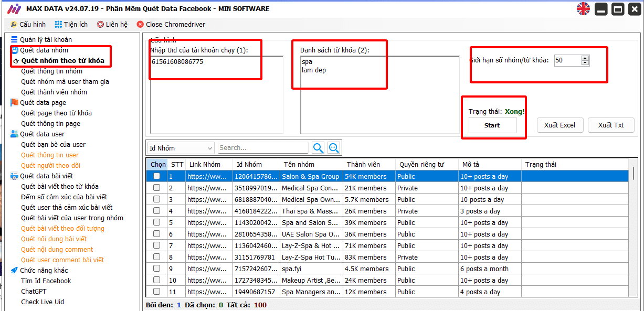Decrease group limit with down arrow
Image resolution: width=644 pixels, height=311 pixels.
click(x=585, y=63)
